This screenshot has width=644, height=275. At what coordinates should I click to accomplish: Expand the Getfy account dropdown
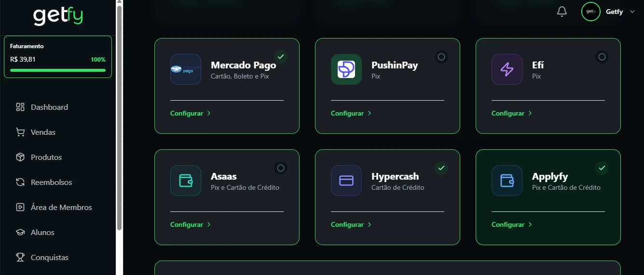tap(632, 12)
